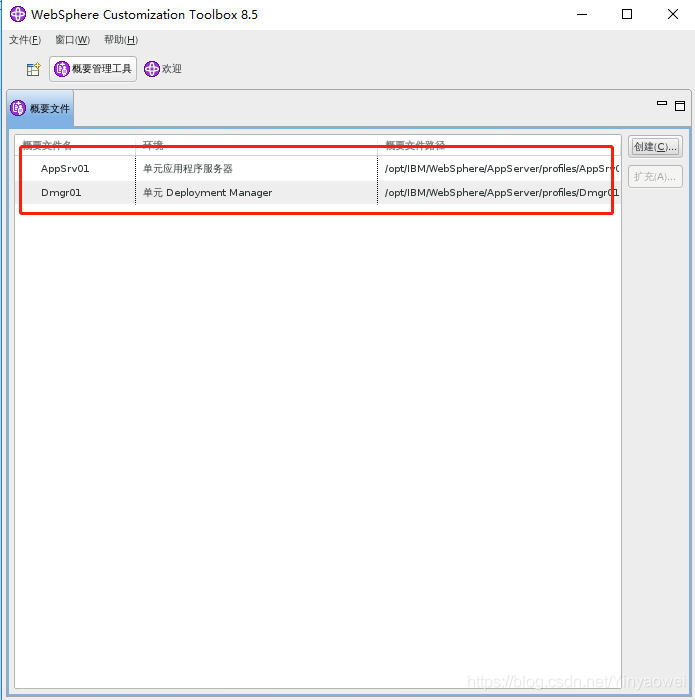This screenshot has width=695, height=700.
Task: Click the AppSrv01 profile path cell
Action: pos(499,169)
